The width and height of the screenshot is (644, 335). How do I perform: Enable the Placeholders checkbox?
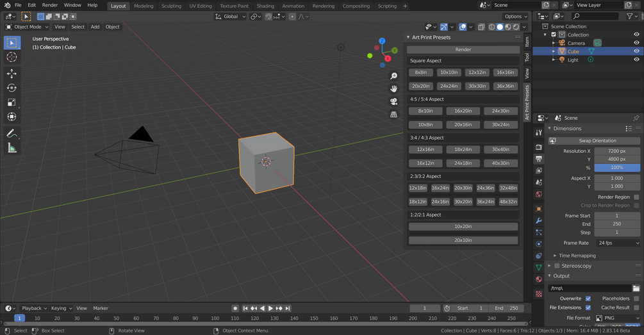[x=636, y=298]
